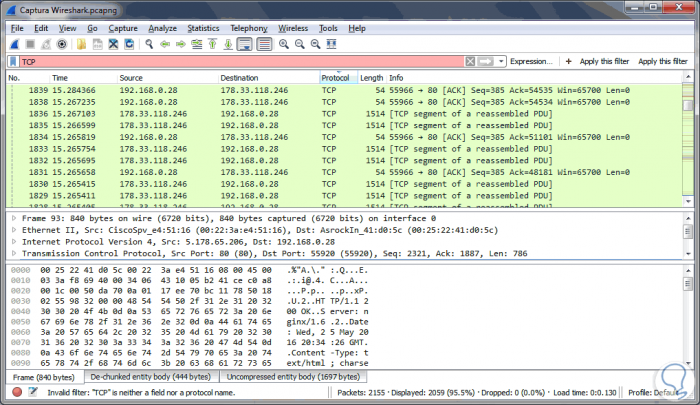700x405 pixels.
Task: Open the View menu
Action: [x=67, y=28]
